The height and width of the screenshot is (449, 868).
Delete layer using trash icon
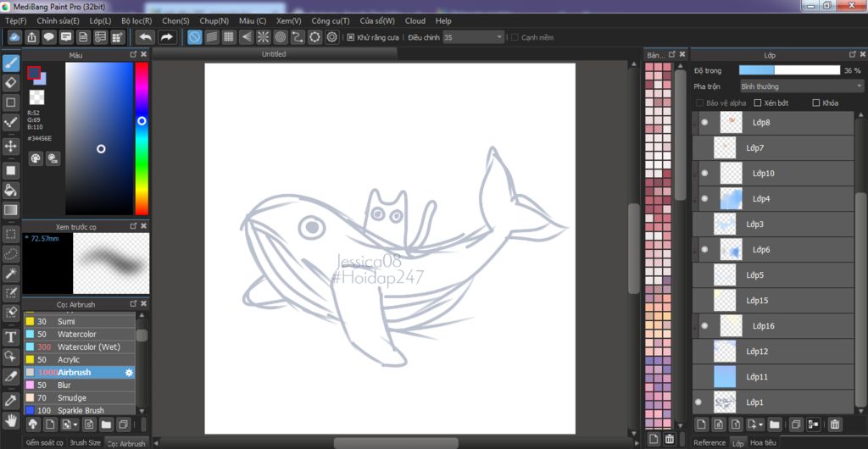835,424
